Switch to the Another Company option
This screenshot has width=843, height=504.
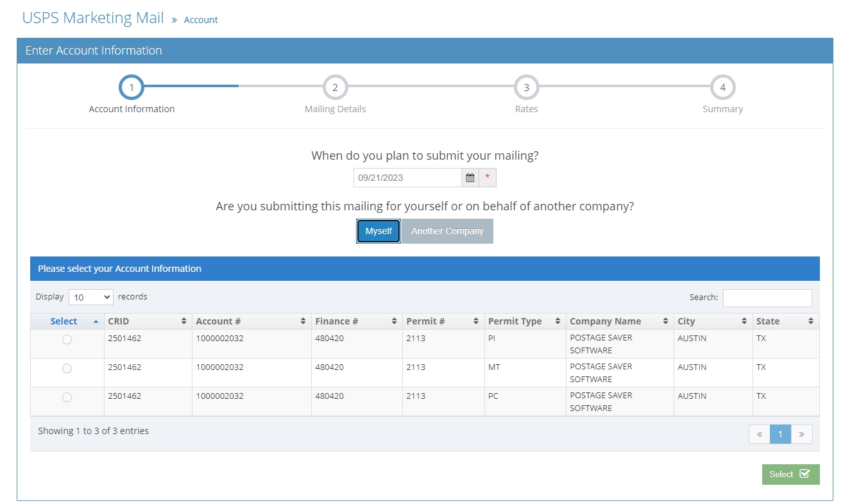(447, 231)
